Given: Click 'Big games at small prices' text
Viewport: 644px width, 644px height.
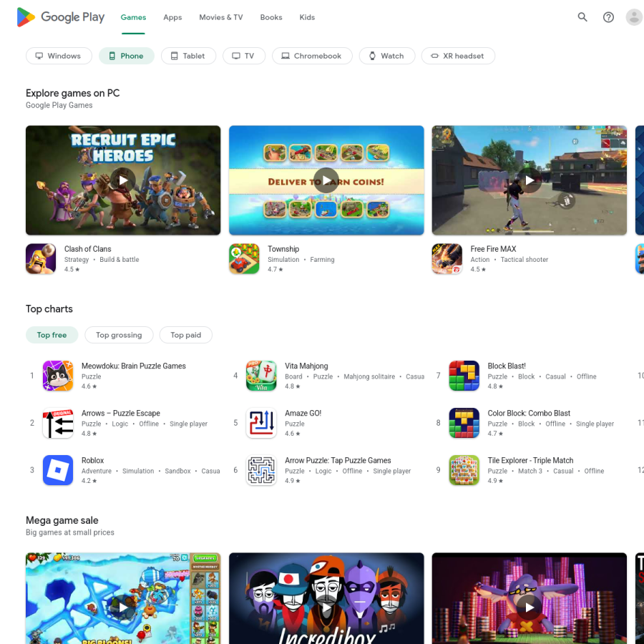Looking at the screenshot, I should (70, 532).
